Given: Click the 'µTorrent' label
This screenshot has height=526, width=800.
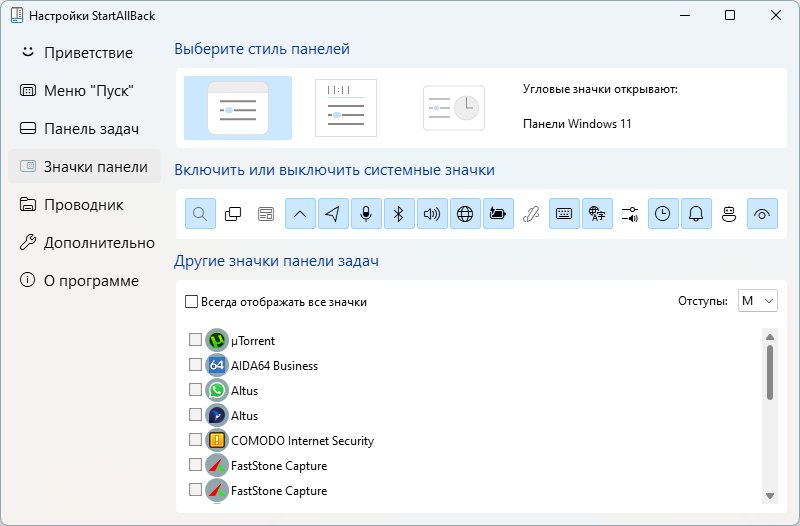Looking at the screenshot, I should click(253, 340).
